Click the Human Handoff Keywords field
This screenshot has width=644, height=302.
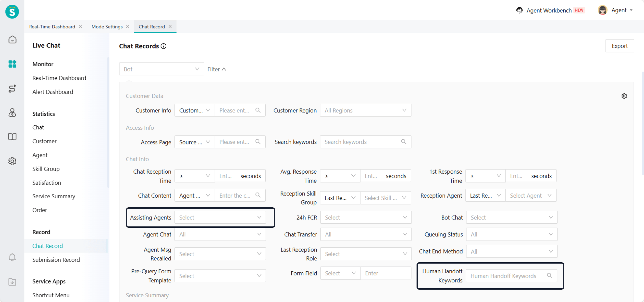click(507, 276)
